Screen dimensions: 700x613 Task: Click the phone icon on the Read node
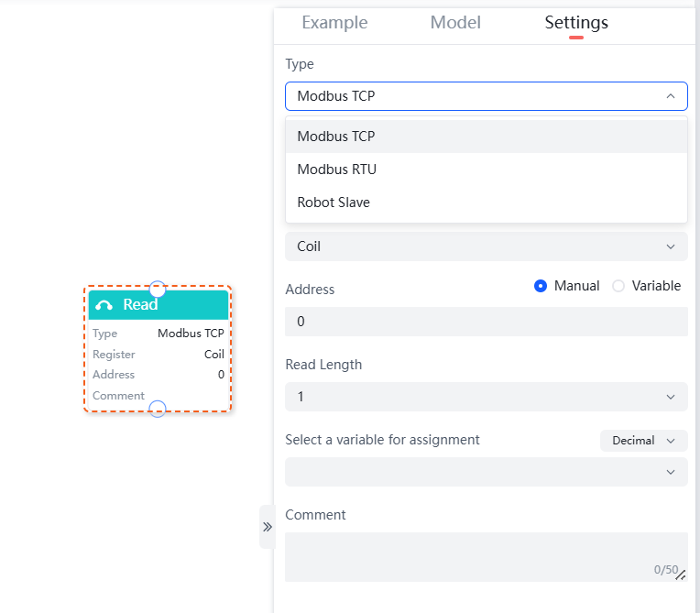pyautogui.click(x=104, y=305)
